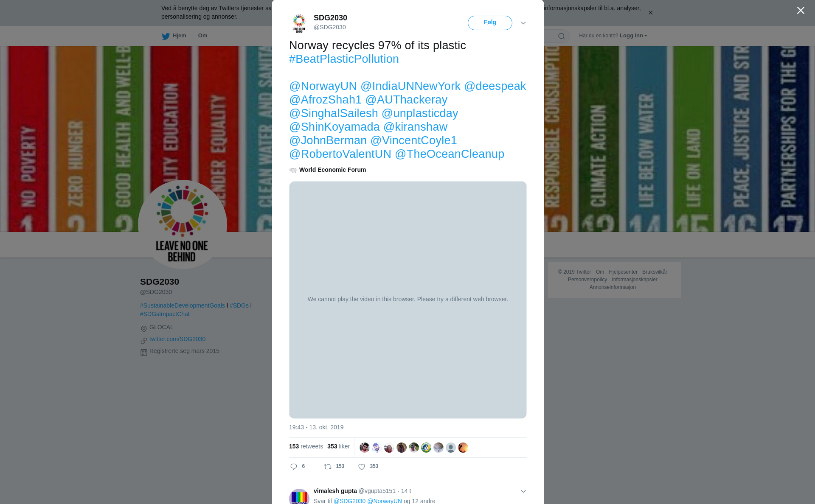Like the tweet with heart icon
The width and height of the screenshot is (815, 504).
[362, 467]
